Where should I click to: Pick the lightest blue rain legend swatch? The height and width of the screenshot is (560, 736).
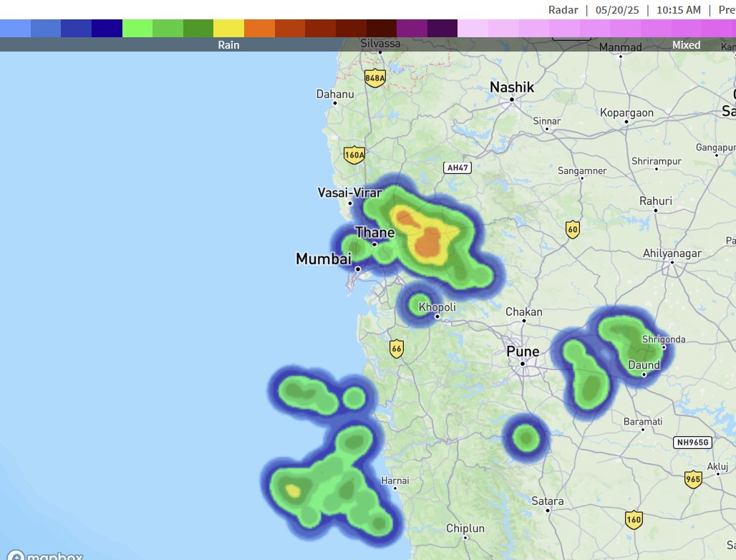(15, 28)
